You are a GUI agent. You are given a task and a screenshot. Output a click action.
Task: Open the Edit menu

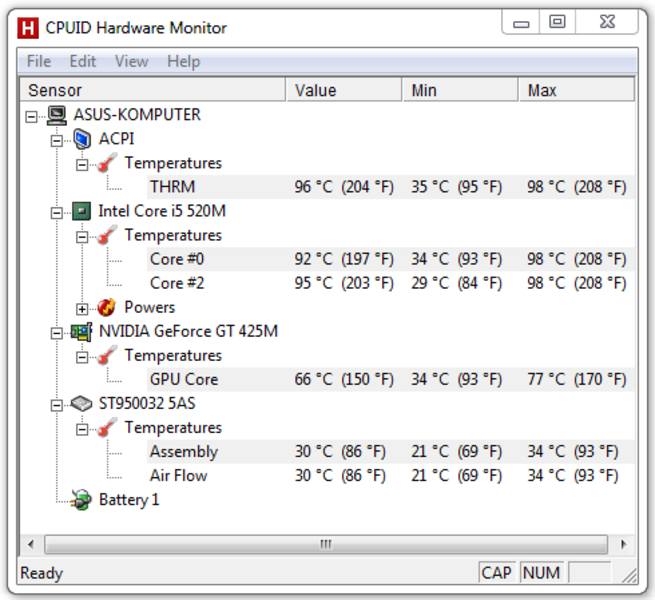point(83,61)
